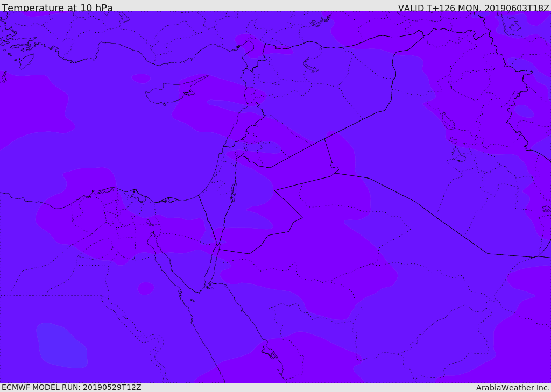
Task: Click the Sea of Galilee outline
Action: 236,154
